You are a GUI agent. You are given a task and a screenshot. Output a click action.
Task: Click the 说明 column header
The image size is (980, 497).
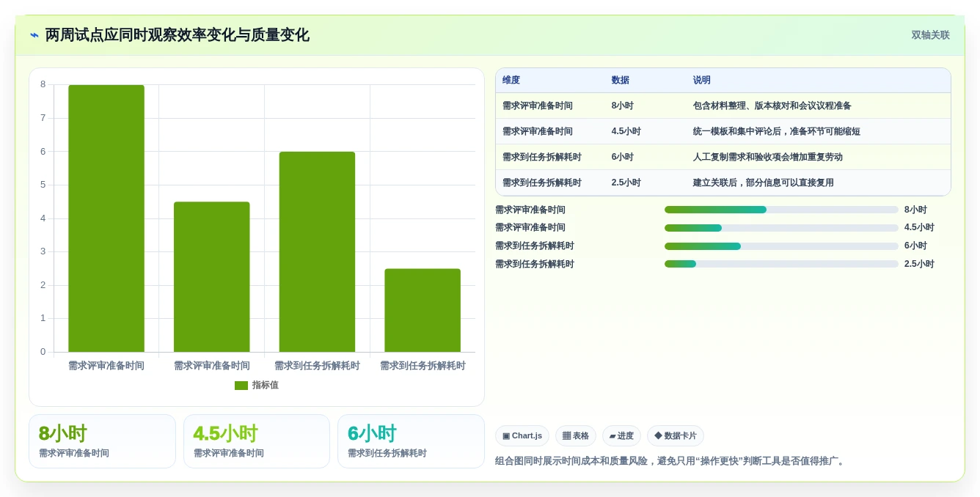click(x=702, y=81)
